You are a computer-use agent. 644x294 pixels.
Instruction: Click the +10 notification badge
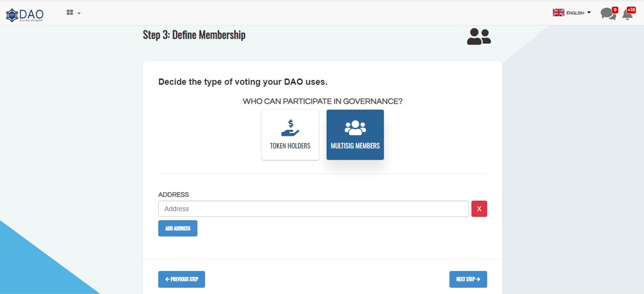[631, 10]
